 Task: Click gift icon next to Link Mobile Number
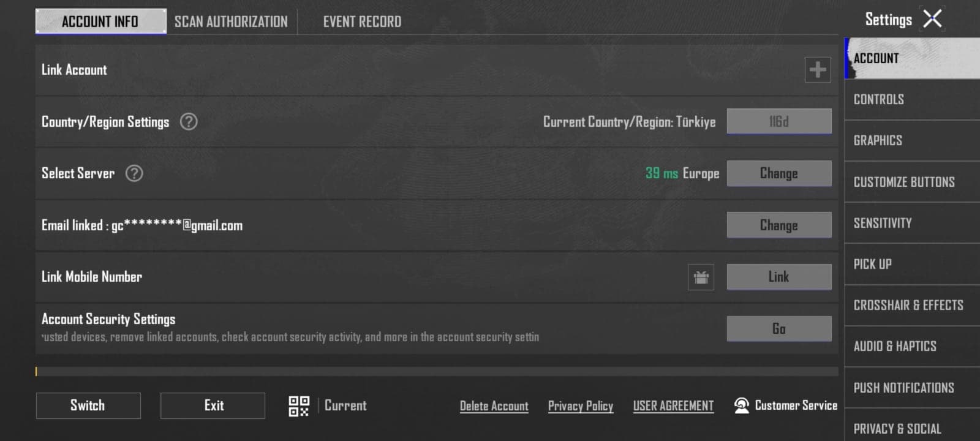(701, 277)
